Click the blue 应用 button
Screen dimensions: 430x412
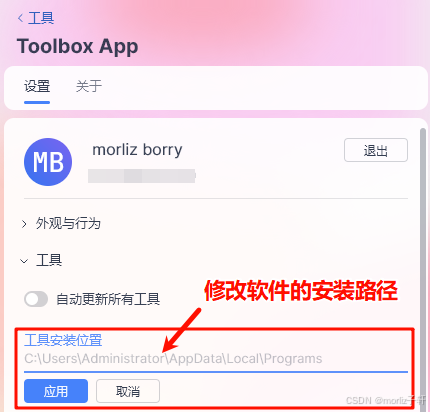pyautogui.click(x=56, y=391)
